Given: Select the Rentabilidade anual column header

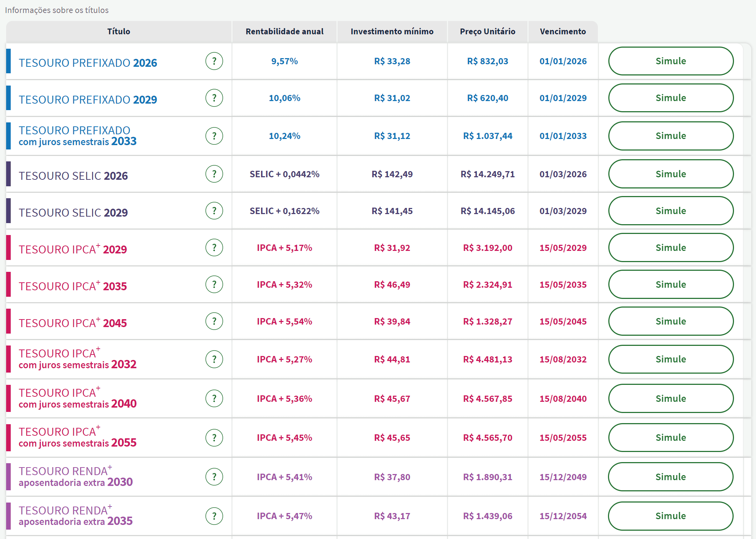Looking at the screenshot, I should 284,31.
